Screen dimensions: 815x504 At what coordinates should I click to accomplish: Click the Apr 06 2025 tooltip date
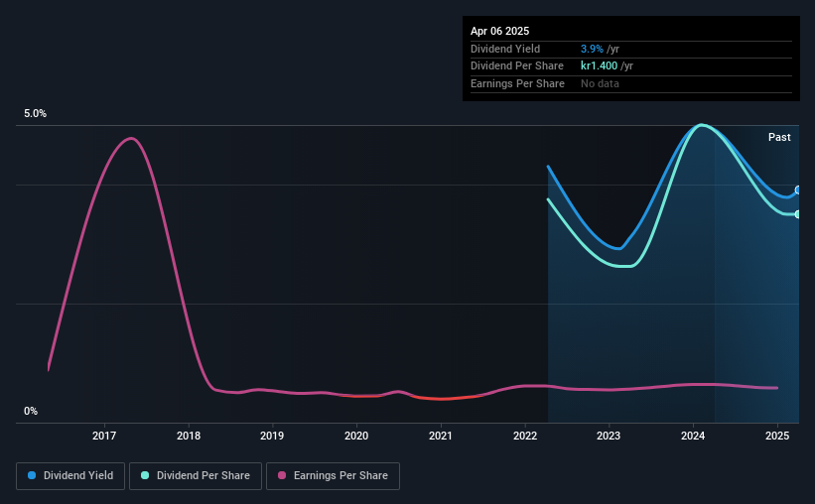coord(499,31)
